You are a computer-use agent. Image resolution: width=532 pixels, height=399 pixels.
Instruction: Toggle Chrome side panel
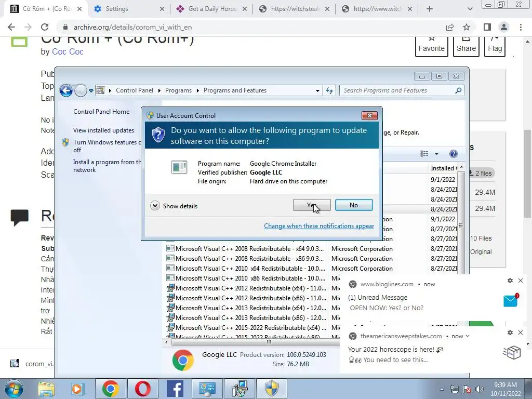[487, 27]
